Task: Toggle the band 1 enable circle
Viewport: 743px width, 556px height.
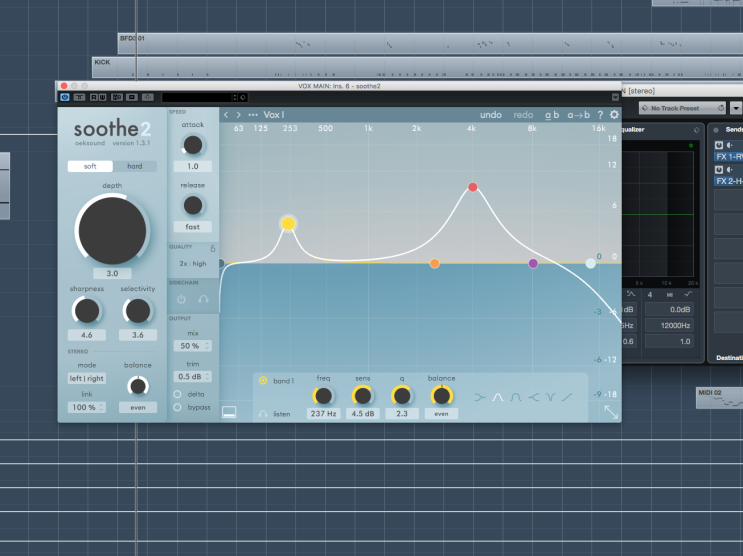Action: tap(263, 380)
